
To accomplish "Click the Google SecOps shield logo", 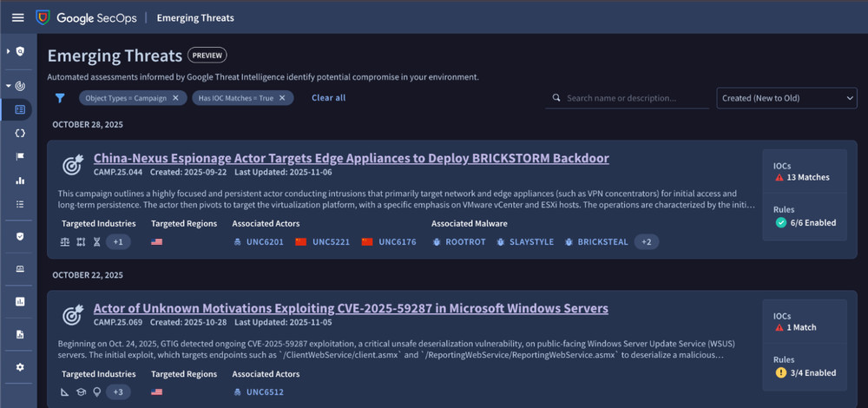I will (x=43, y=17).
